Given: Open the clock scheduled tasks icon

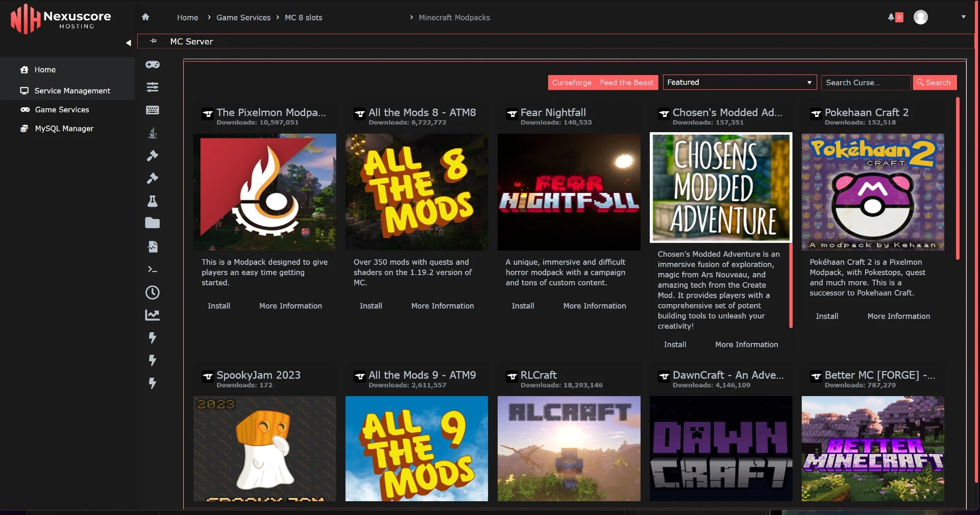Looking at the screenshot, I should pos(152,292).
